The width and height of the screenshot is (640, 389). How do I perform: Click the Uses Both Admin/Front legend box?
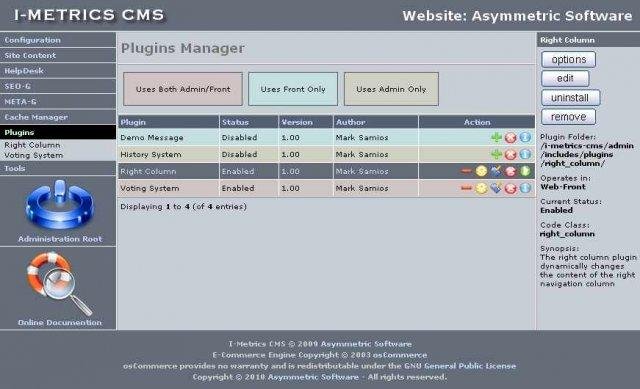pos(183,89)
